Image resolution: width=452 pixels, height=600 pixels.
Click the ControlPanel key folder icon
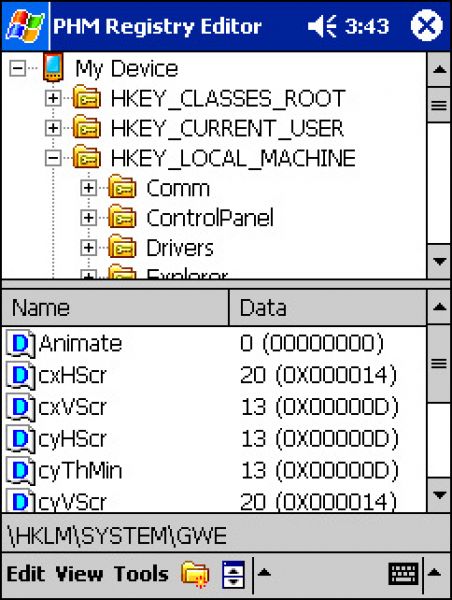[122, 216]
